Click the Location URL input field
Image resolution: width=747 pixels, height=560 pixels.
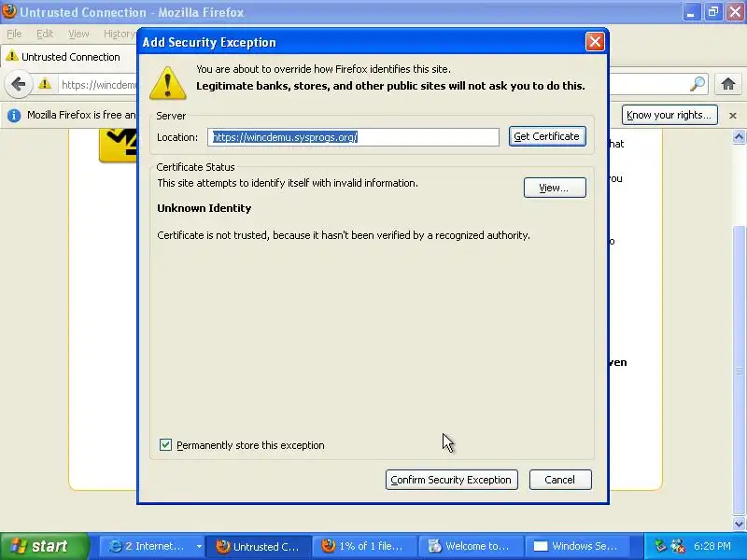(353, 137)
